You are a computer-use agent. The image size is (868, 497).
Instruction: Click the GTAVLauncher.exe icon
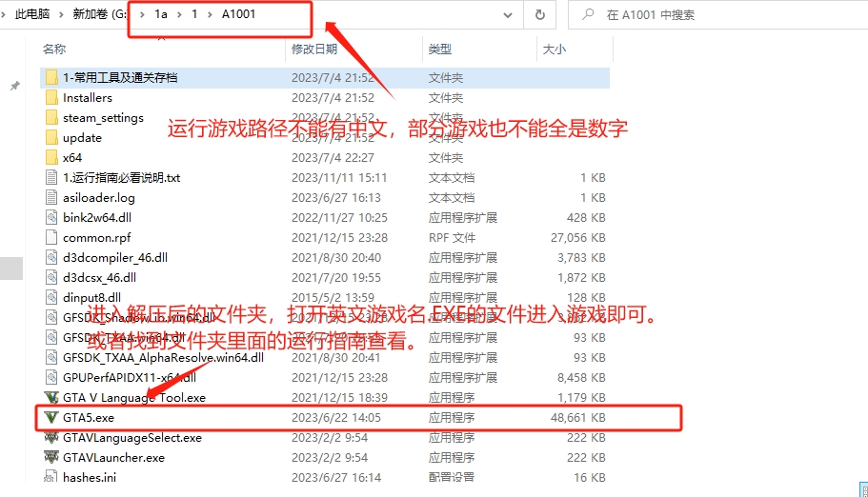(51, 457)
